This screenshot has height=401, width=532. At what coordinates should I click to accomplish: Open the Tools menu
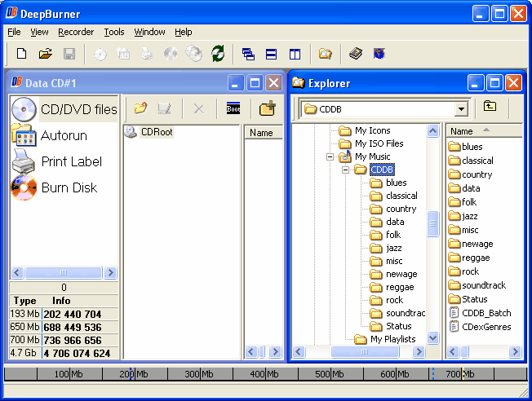coord(114,32)
